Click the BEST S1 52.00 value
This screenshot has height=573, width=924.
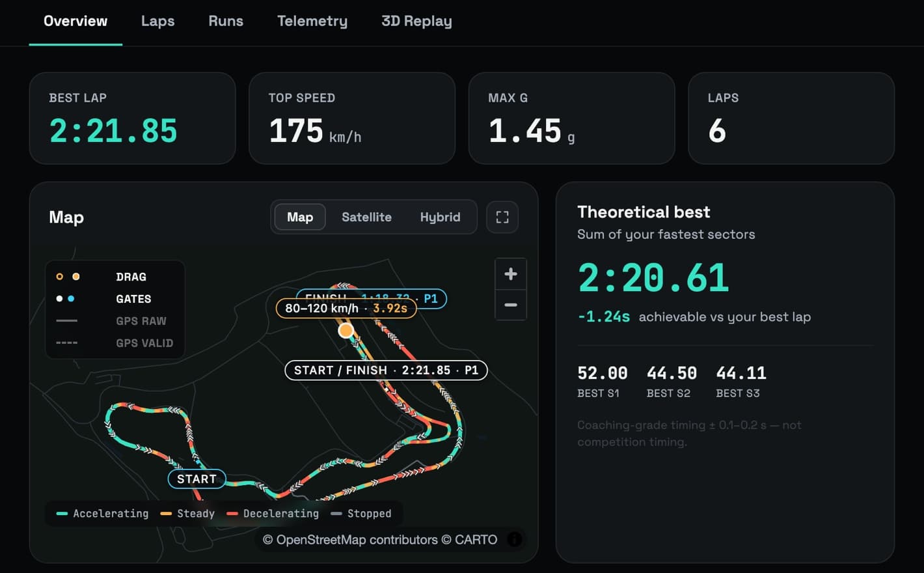(603, 373)
